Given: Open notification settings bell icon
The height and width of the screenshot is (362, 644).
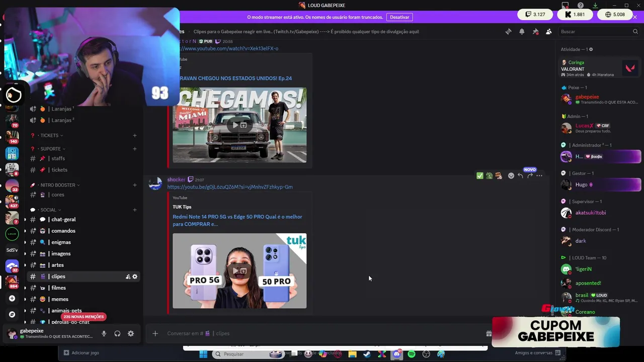Looking at the screenshot, I should coord(522,31).
